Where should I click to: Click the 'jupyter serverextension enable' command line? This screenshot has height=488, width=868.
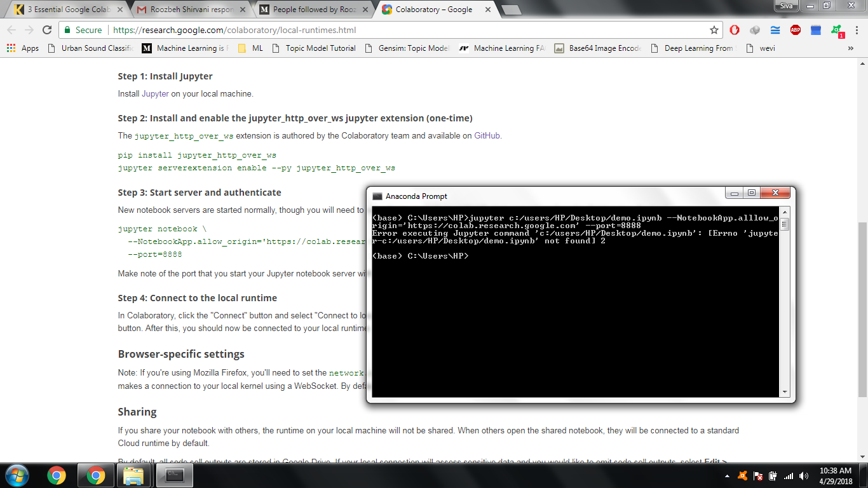click(257, 168)
